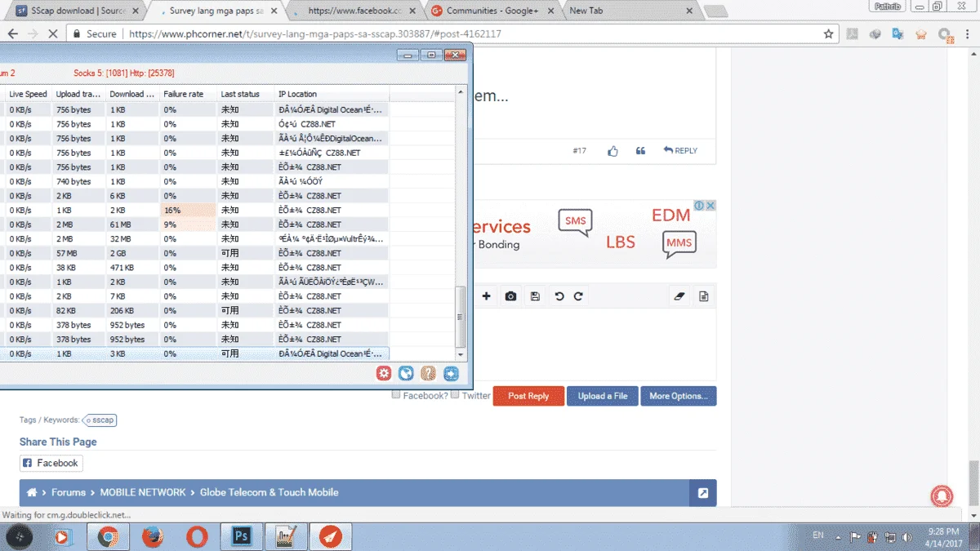The image size is (980, 551).
Task: Quote post #17 with the quote icon
Action: [640, 151]
